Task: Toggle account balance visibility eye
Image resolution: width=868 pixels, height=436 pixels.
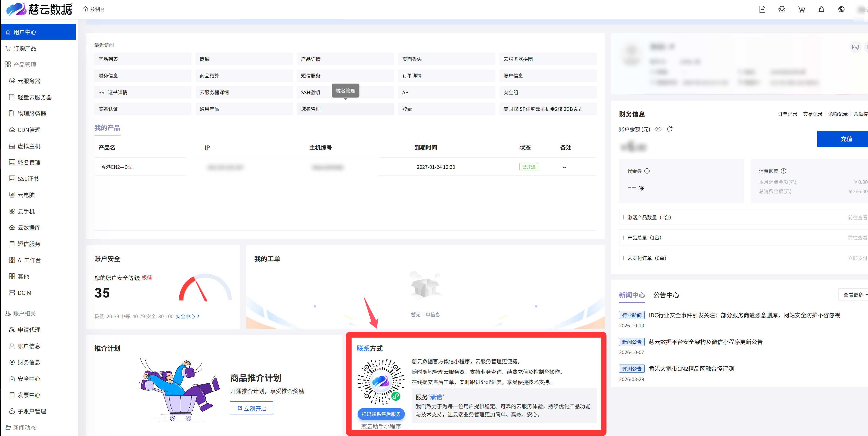Action: click(658, 129)
